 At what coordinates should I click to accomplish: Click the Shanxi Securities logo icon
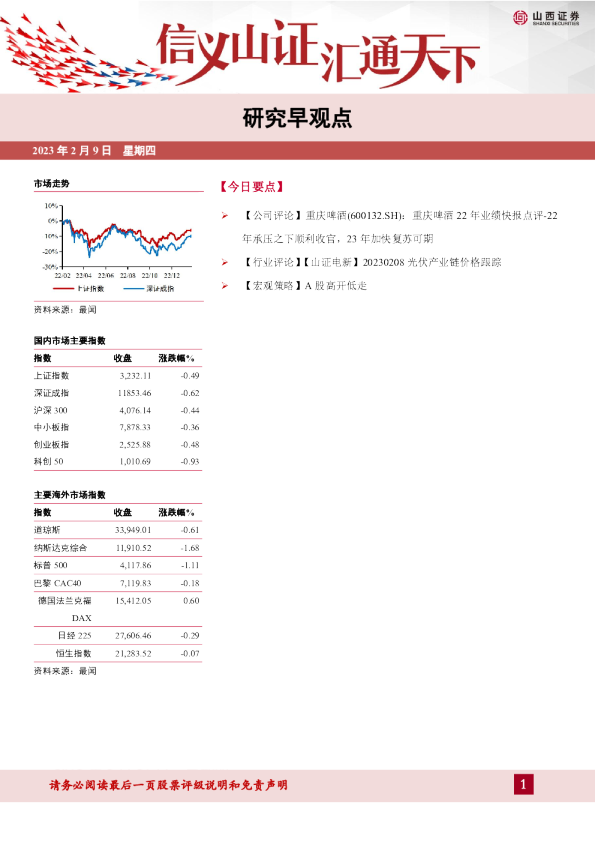(520, 18)
